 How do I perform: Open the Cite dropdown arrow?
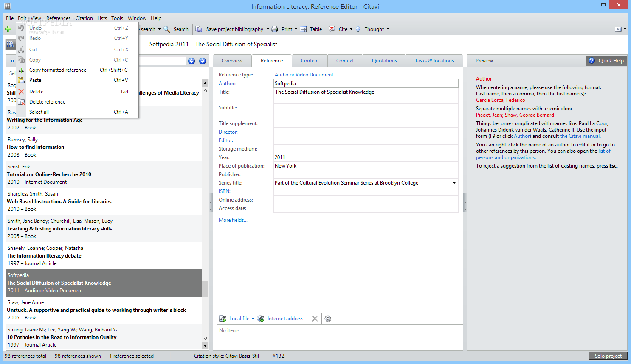[351, 29]
